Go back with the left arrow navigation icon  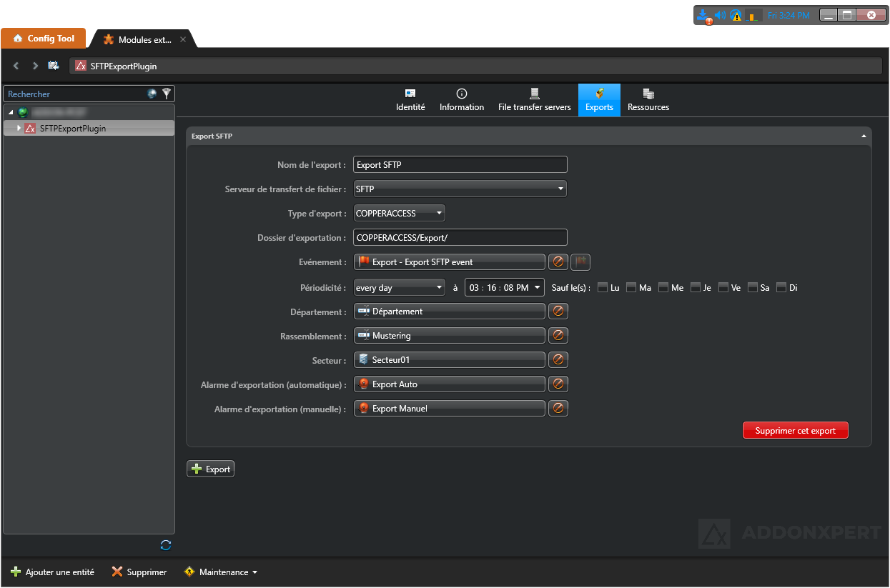point(16,66)
